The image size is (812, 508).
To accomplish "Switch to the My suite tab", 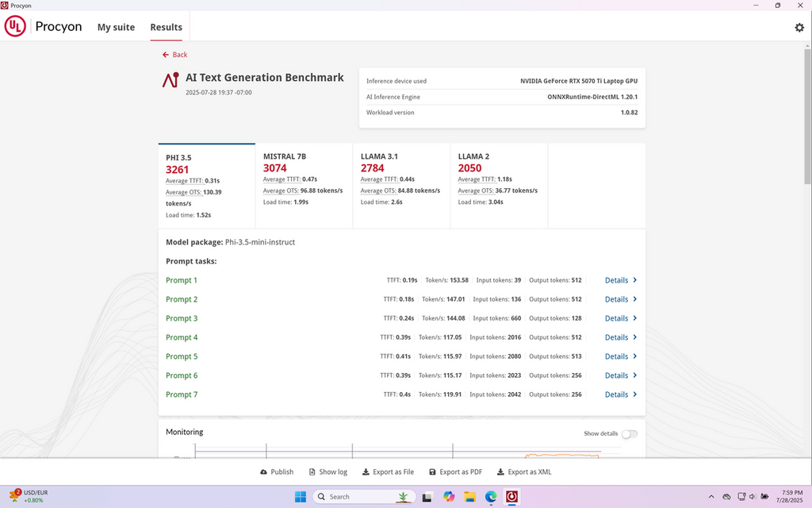I will (116, 27).
